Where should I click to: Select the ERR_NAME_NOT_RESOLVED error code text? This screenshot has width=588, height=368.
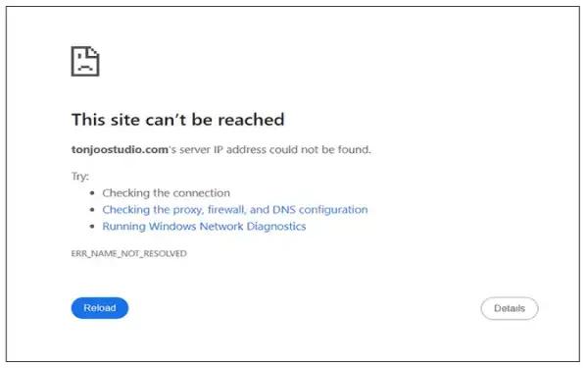point(128,253)
